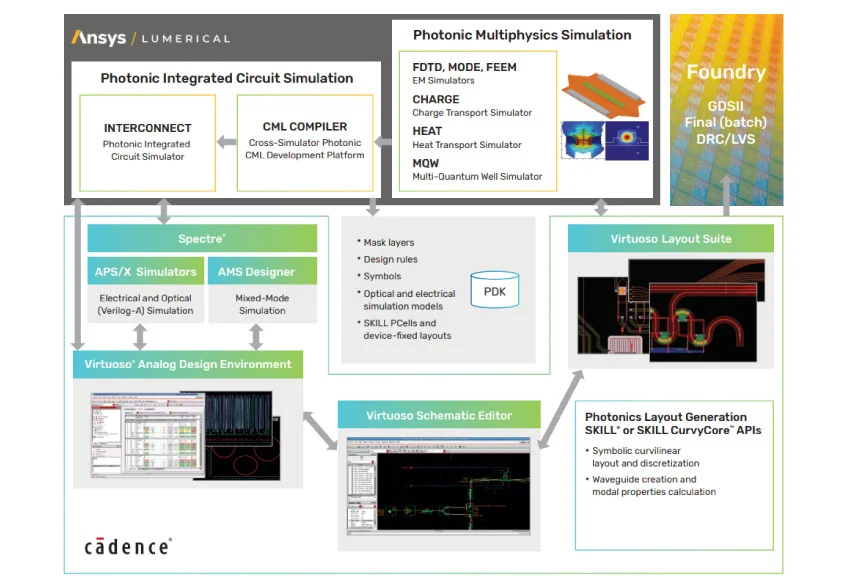Screen dimensions: 850x587
Task: Click the Ansys Lumerical logo
Action: pyautogui.click(x=150, y=38)
